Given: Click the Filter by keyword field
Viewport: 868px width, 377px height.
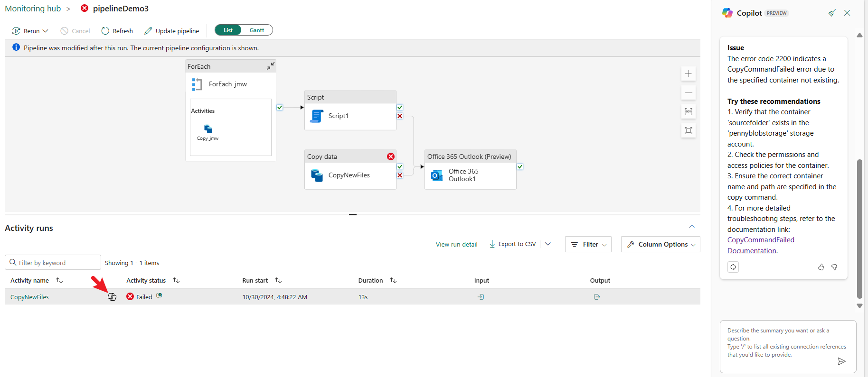Looking at the screenshot, I should (53, 262).
